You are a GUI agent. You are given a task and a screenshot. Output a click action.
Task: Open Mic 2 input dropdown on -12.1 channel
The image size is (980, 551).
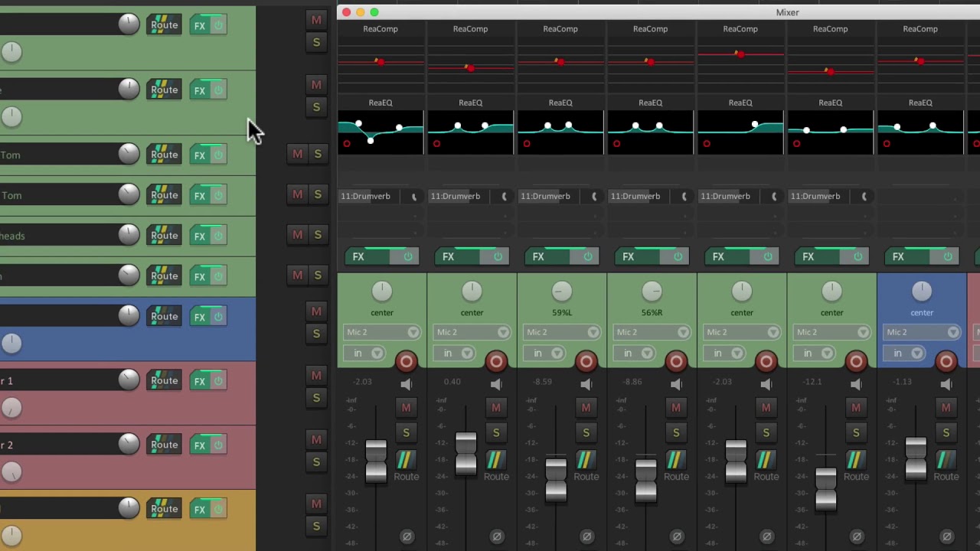(x=831, y=332)
